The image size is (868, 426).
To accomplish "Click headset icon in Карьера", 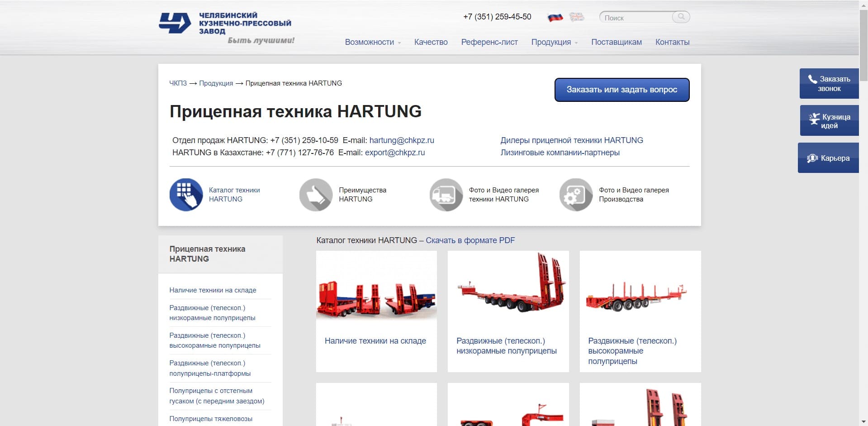I will click(x=812, y=158).
